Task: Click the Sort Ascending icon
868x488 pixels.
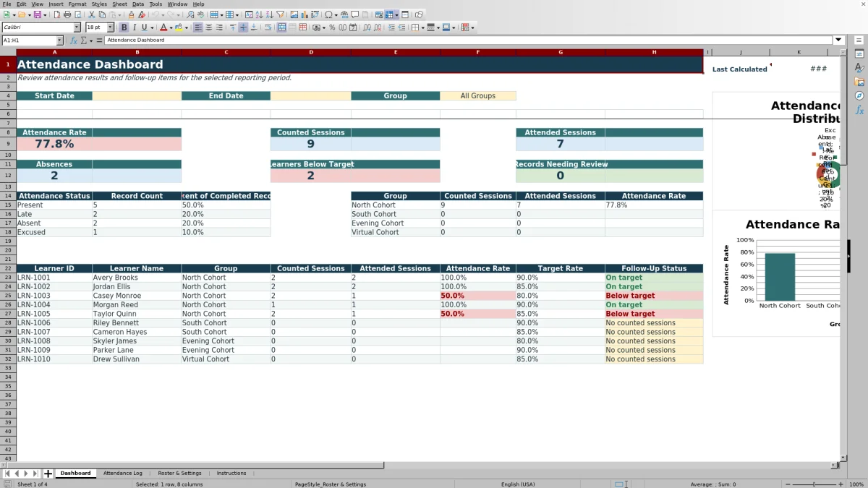Action: point(260,14)
